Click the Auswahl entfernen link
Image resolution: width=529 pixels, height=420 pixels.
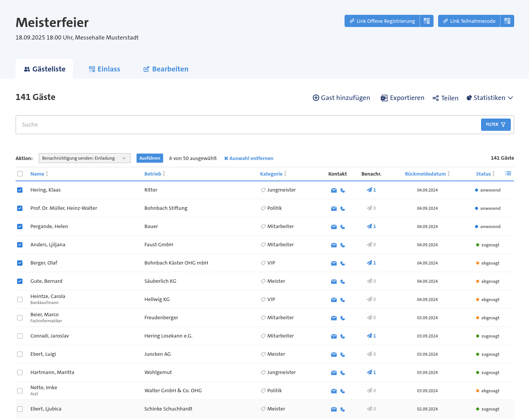point(249,158)
